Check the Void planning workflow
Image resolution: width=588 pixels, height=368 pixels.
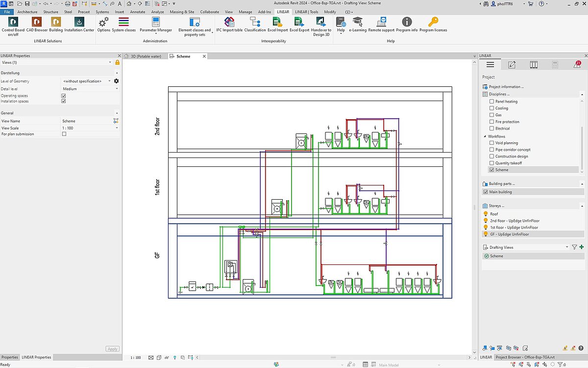[x=492, y=143]
